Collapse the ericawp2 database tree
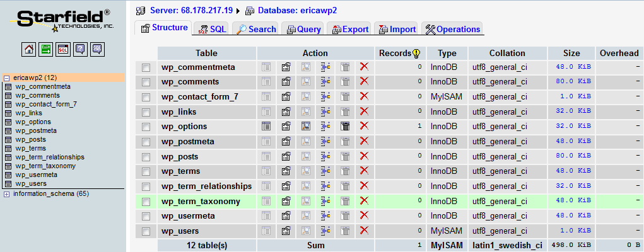Viewport: 644px width, 252px height. (x=7, y=77)
